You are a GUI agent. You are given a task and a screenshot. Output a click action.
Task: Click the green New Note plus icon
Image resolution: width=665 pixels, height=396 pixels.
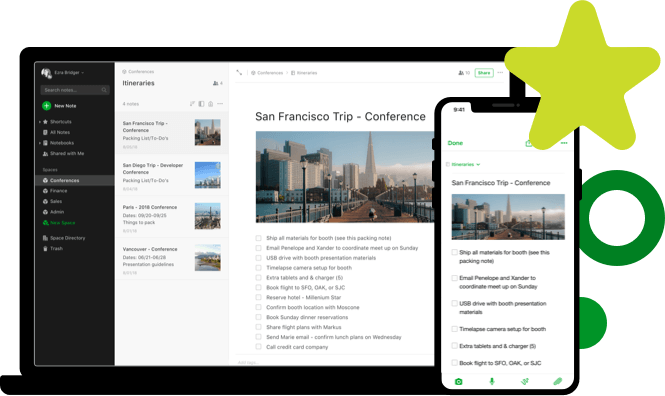[x=47, y=106]
